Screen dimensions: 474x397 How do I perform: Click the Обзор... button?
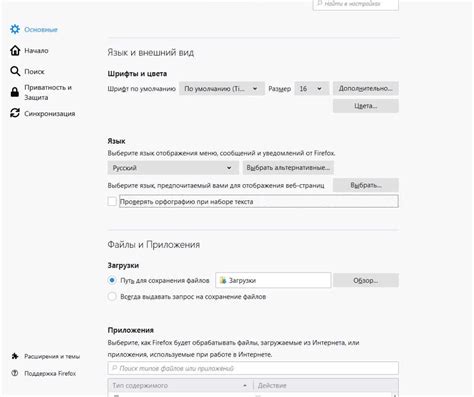point(366,280)
